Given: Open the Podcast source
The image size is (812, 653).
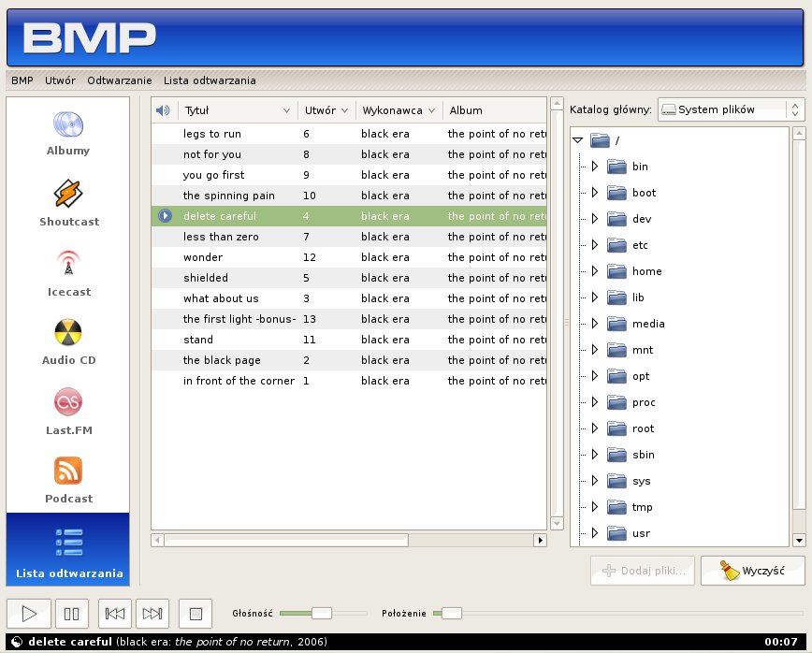Looking at the screenshot, I should [69, 481].
